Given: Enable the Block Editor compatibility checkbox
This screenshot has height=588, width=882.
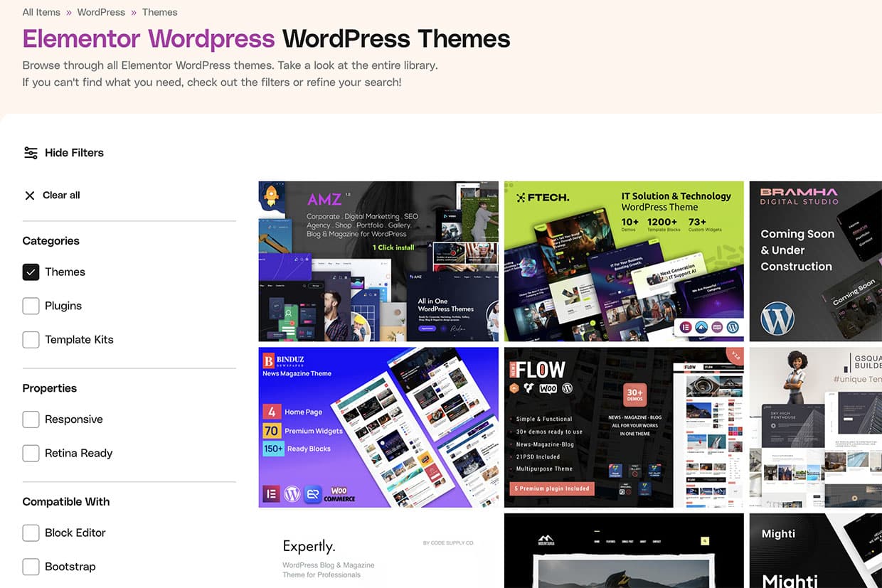Looking at the screenshot, I should coord(31,533).
